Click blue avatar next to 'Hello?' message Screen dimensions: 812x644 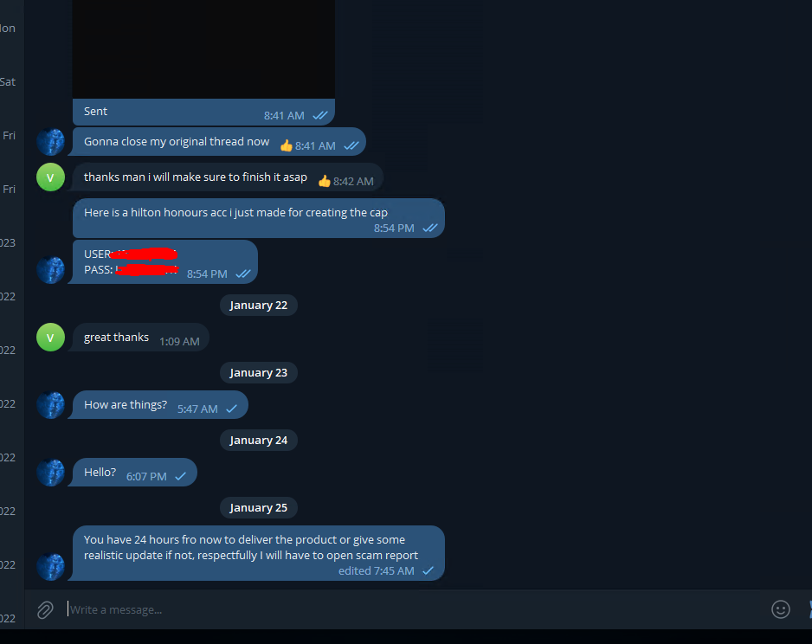(51, 472)
